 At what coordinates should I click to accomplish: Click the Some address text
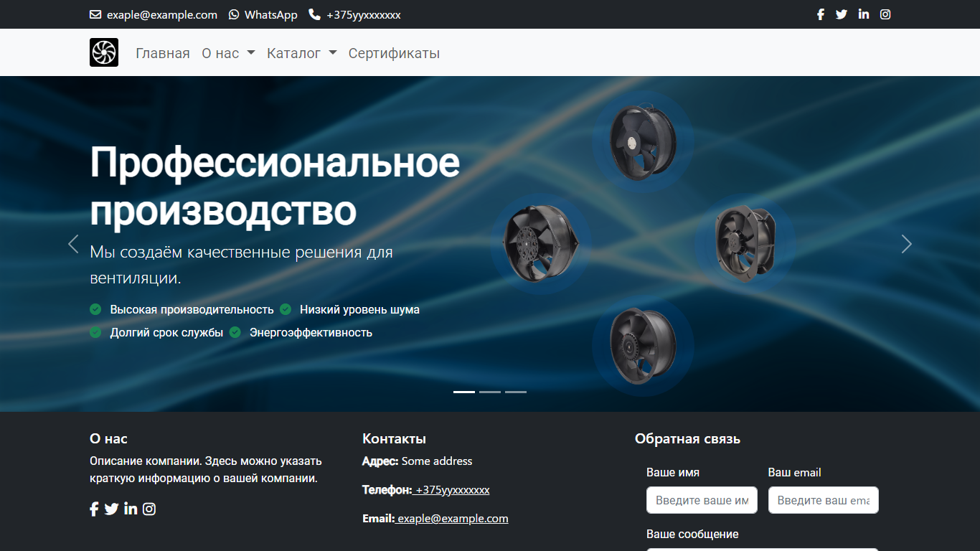pyautogui.click(x=437, y=461)
